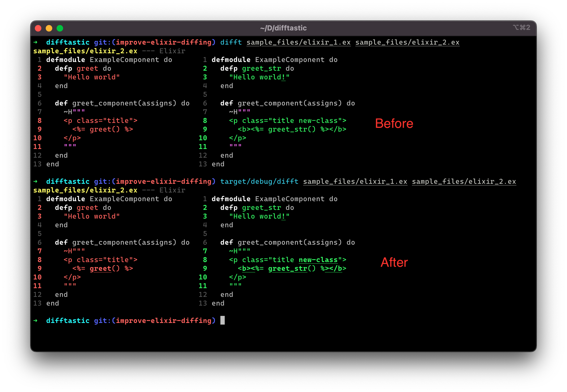
Task: Click the window title ~/D/difftastic
Action: coord(283,28)
